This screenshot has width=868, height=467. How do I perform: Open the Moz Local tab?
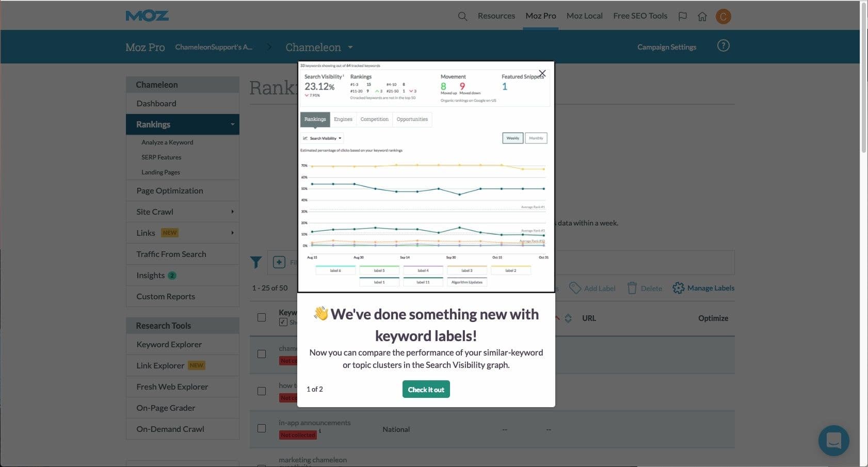point(584,16)
